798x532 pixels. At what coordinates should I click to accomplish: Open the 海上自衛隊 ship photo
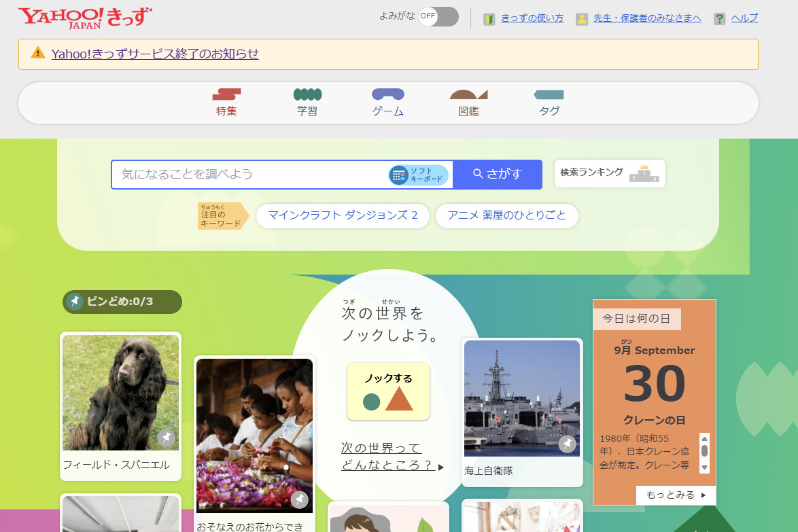point(521,398)
